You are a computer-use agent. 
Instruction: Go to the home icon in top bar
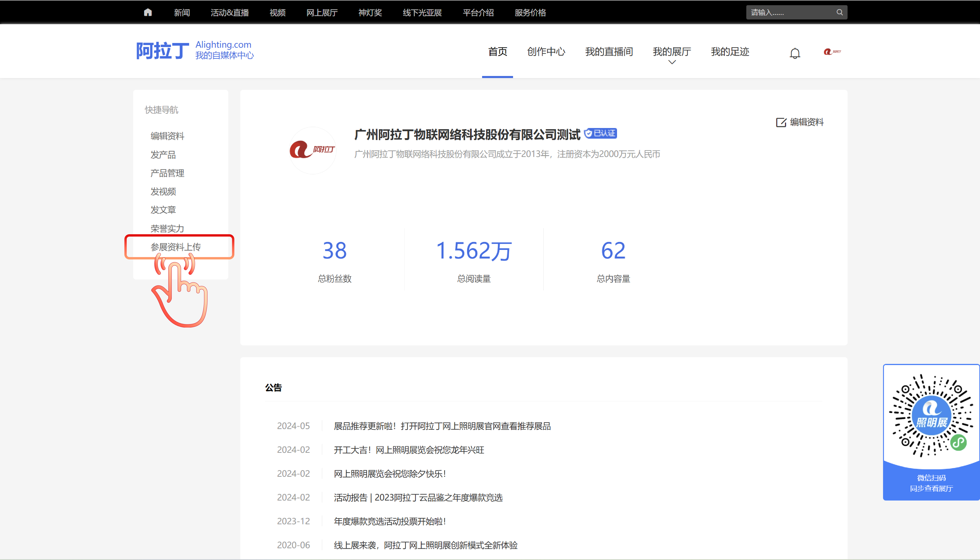(148, 12)
